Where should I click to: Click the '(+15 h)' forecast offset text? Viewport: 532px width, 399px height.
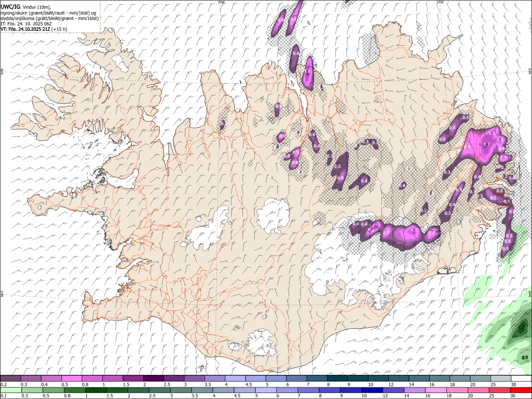[59, 29]
